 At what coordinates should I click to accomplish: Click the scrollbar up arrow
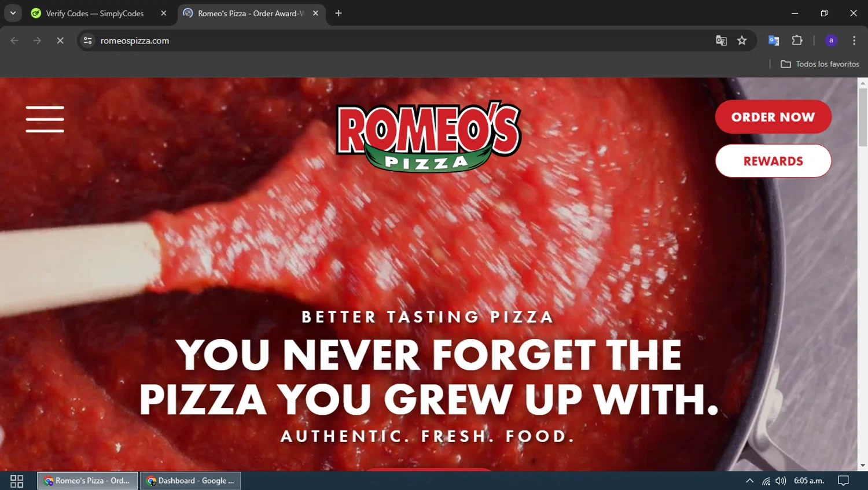point(863,83)
